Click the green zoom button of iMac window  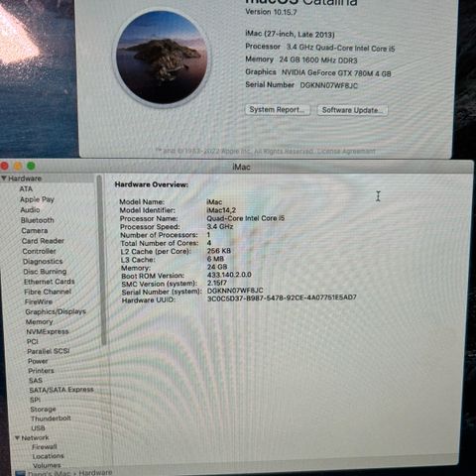[31, 166]
